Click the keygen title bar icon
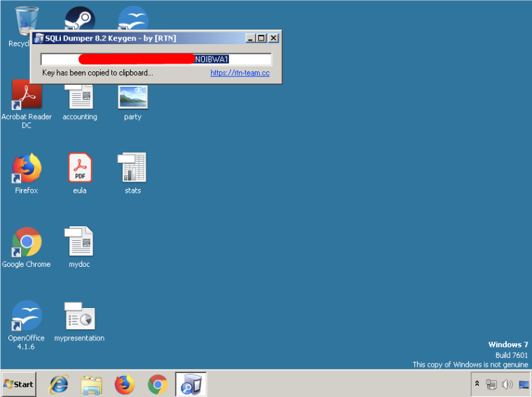The height and width of the screenshot is (397, 532). point(39,39)
